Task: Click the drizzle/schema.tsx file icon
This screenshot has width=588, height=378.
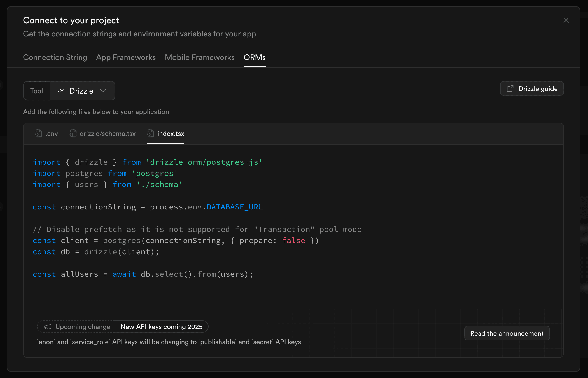Action: coord(73,133)
